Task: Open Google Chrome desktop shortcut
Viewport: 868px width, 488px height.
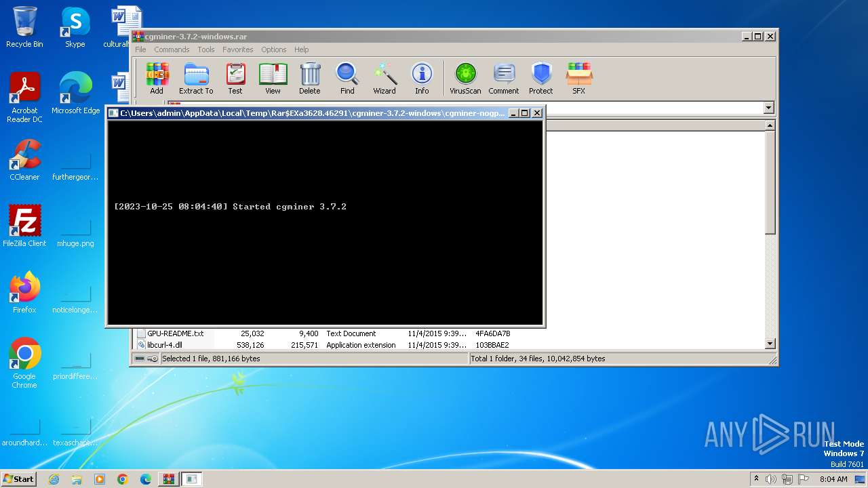Action: (x=24, y=363)
